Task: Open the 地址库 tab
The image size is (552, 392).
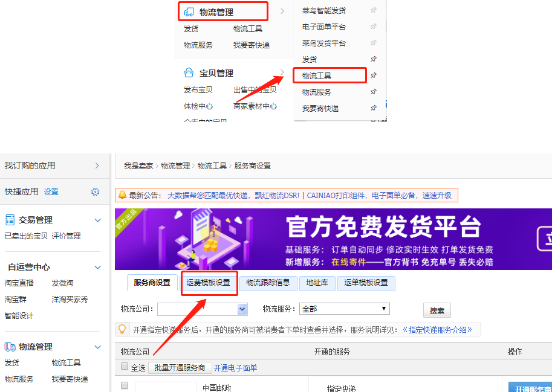Action: pyautogui.click(x=317, y=283)
